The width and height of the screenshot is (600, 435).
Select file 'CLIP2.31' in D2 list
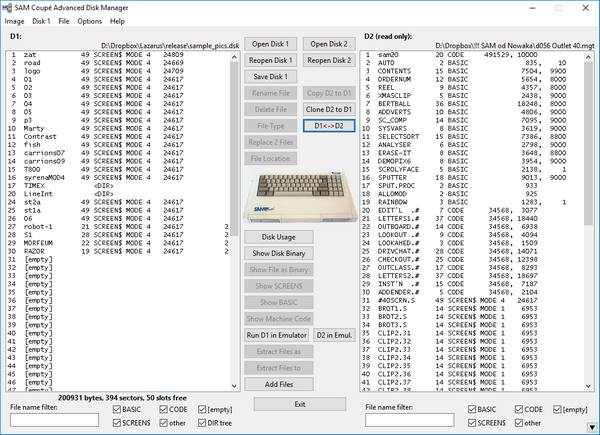[x=473, y=333]
